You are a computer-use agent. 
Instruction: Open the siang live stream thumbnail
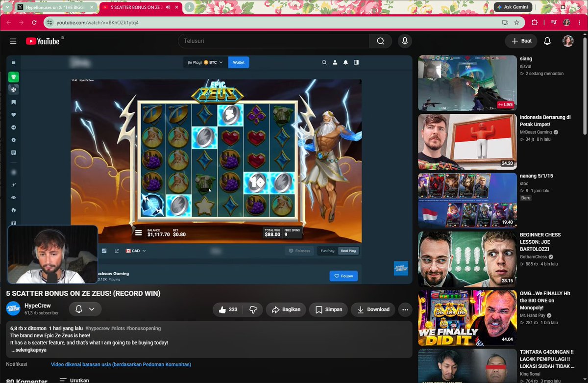[x=467, y=83]
